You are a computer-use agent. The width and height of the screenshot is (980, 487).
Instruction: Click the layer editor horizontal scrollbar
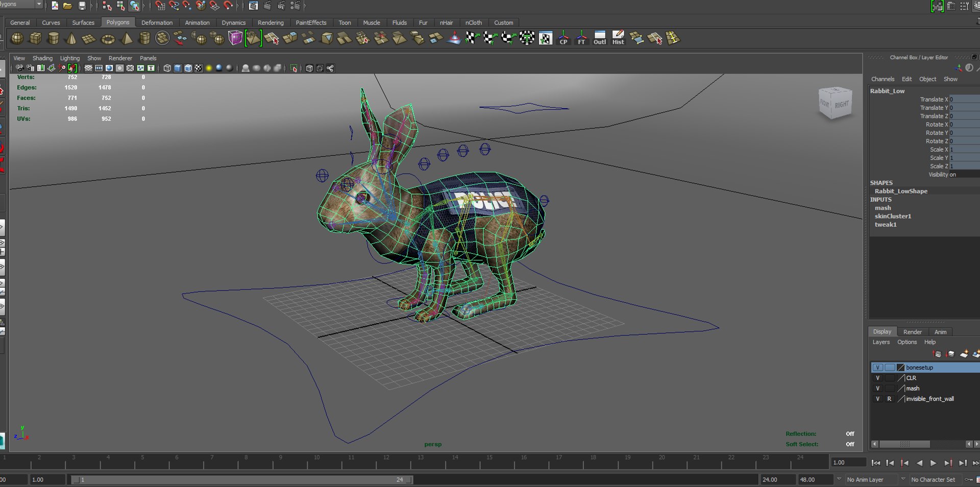click(904, 444)
